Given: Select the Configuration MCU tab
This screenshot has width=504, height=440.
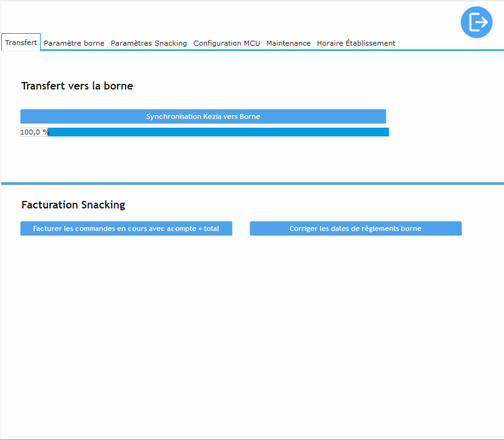Looking at the screenshot, I should point(226,43).
